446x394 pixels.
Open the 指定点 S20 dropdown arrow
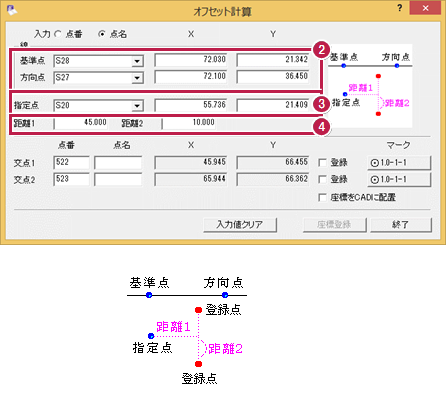point(137,106)
